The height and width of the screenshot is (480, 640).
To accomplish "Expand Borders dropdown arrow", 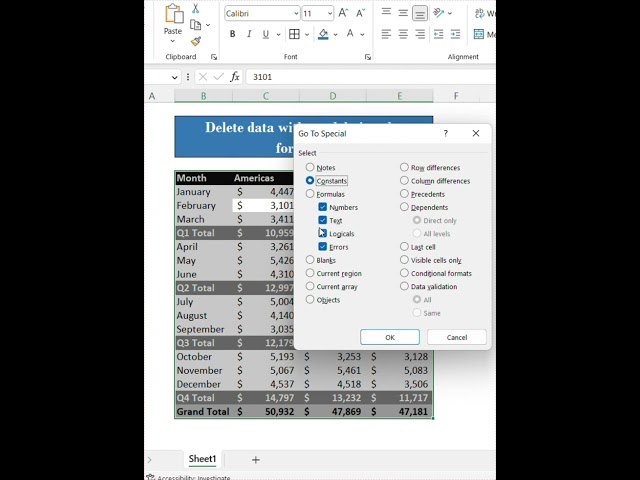I will tap(307, 35).
